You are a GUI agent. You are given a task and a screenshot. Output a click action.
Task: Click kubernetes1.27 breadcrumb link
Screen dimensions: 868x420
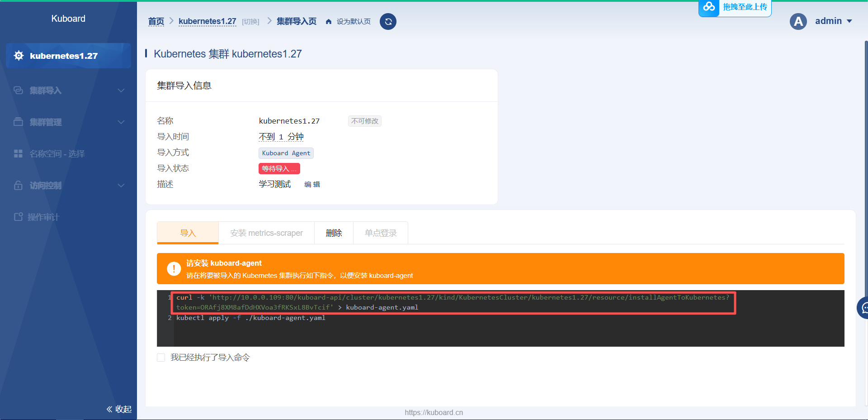coord(207,21)
